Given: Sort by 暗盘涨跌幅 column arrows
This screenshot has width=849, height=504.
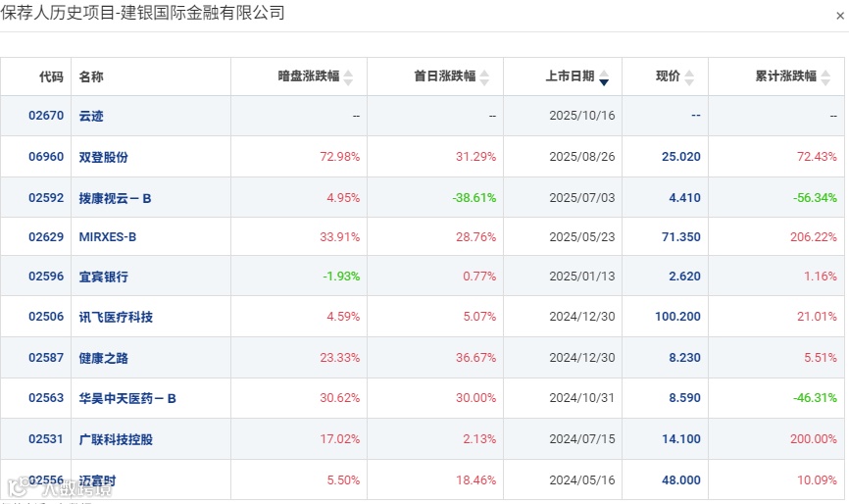Looking at the screenshot, I should 348,77.
